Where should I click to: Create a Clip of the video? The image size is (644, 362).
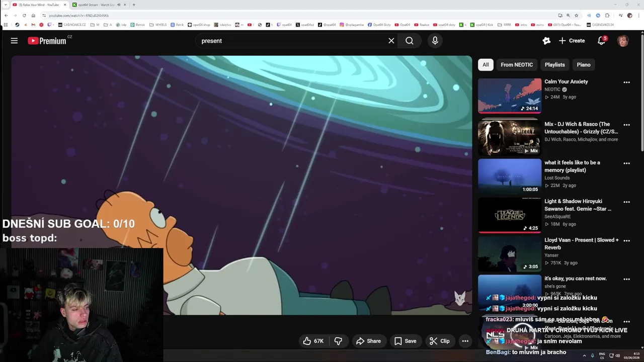(x=439, y=341)
